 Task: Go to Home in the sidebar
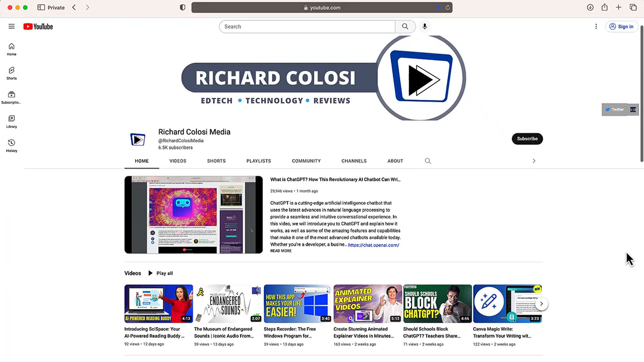pyautogui.click(x=11, y=49)
